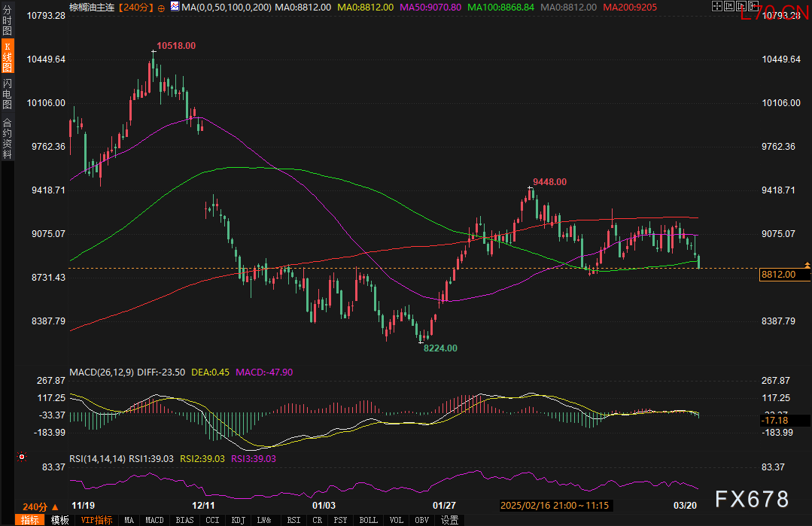This screenshot has height=526, width=812.
Task: Enable the KDJ indicator
Action: click(239, 520)
